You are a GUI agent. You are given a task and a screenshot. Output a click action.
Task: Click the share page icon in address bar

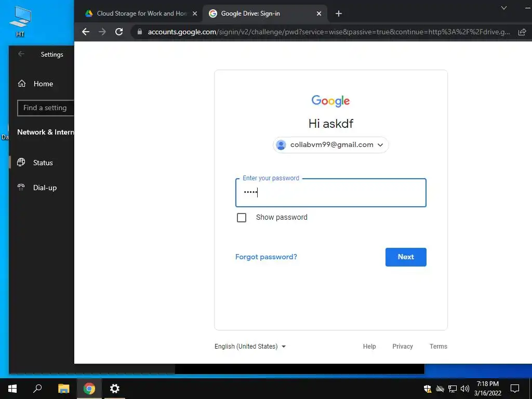tap(522, 32)
